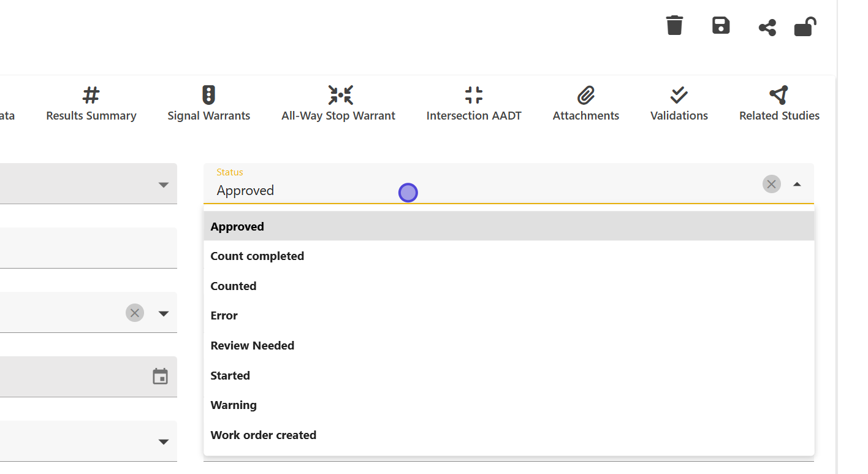Toggle the unlocked padlock icon
868x474 pixels.
click(x=805, y=27)
